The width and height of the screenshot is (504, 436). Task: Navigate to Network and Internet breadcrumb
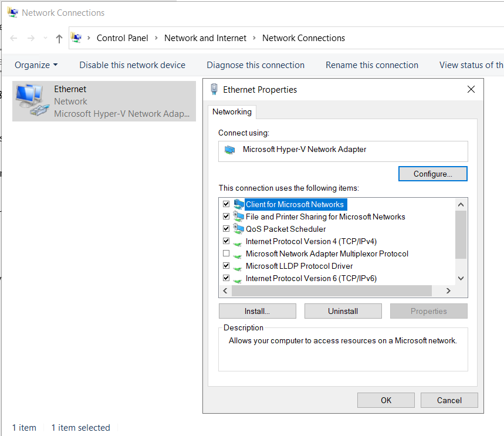205,38
